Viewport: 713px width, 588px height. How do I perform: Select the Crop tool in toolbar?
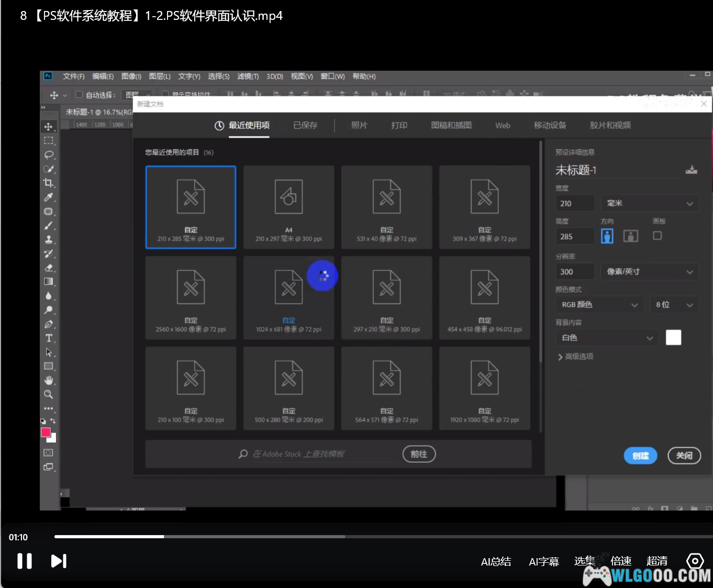[48, 183]
